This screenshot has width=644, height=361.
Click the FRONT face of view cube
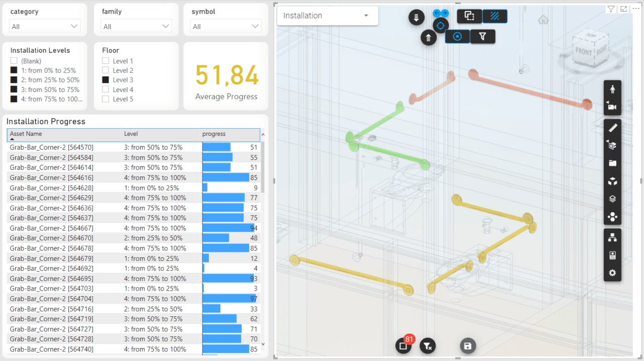click(584, 51)
